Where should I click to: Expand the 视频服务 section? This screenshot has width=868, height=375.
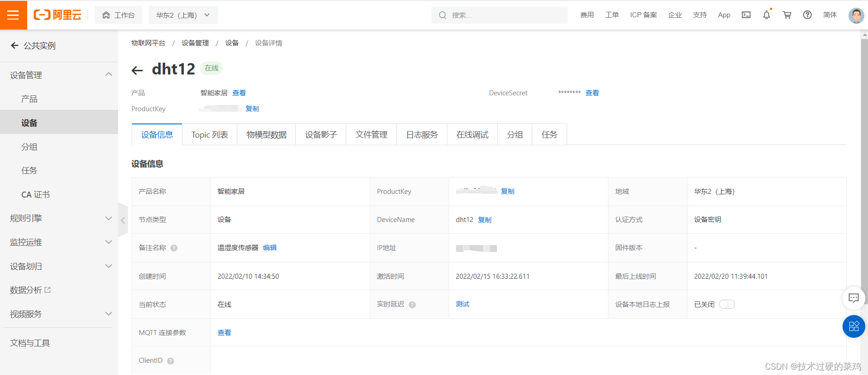tap(59, 314)
